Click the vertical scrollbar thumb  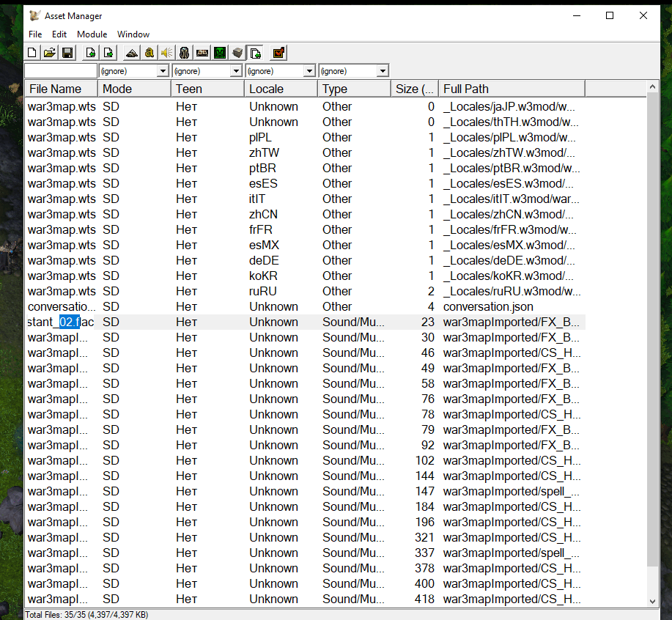pos(652,330)
